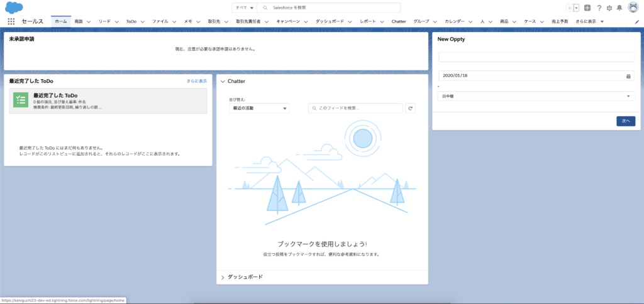This screenshot has width=644, height=304.
Task: Click the empty New Oppty name field
Action: 536,57
